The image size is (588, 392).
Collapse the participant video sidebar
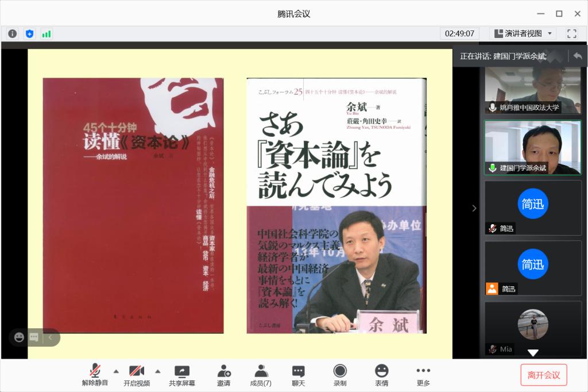coord(474,208)
